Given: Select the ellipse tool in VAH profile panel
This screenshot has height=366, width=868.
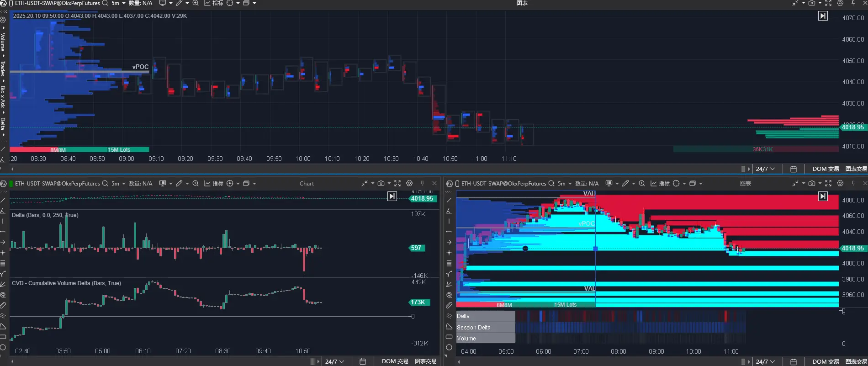Looking at the screenshot, I should pyautogui.click(x=449, y=347).
